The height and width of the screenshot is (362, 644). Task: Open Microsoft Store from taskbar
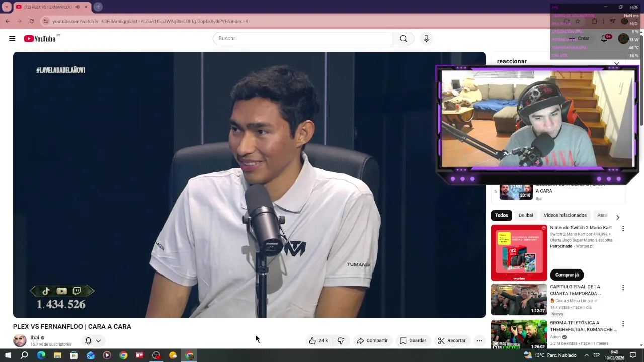74,355
